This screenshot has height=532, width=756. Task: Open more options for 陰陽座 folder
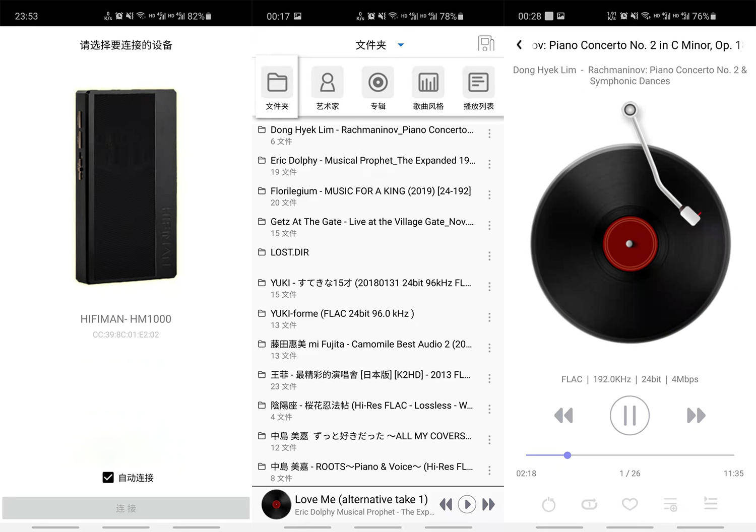pos(489,409)
